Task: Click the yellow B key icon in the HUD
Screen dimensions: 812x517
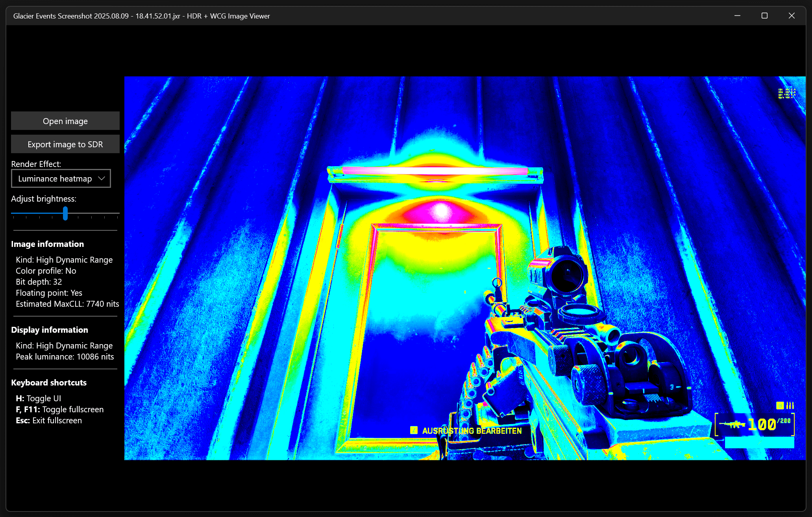Action: [780, 406]
